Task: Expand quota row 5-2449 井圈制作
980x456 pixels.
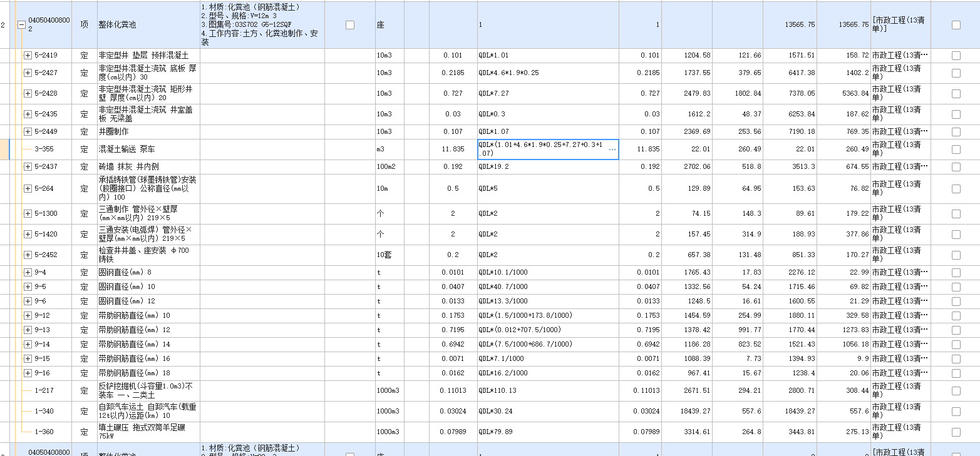Action: (x=28, y=132)
